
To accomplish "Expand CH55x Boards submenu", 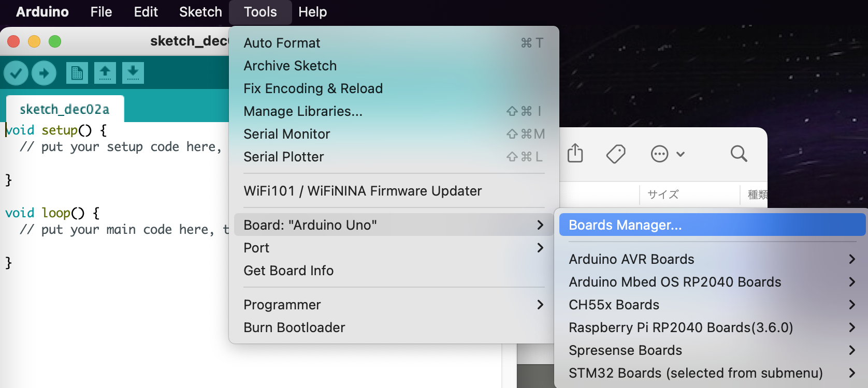I will (713, 305).
